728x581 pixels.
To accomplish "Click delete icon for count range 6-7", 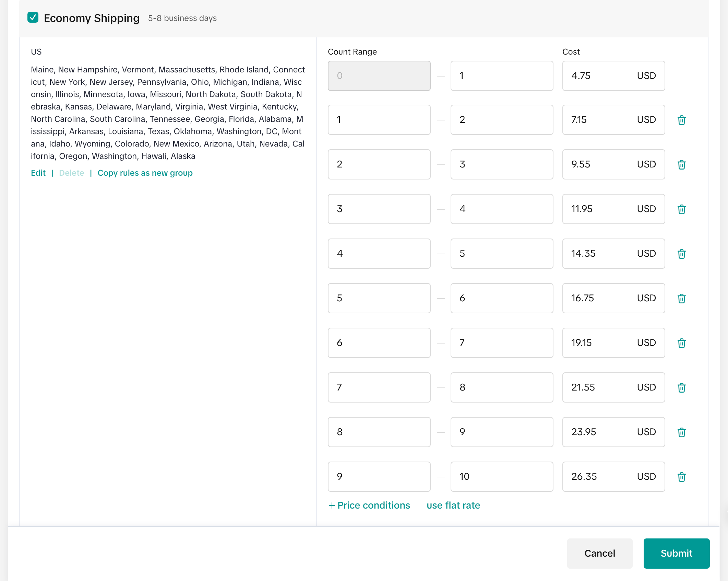I will [x=682, y=343].
